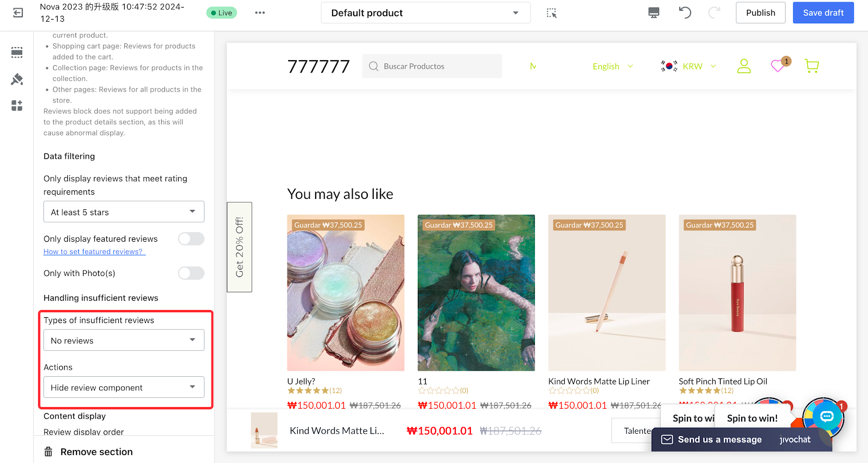Open the Default product template selector
Image resolution: width=868 pixels, height=463 pixels.
[425, 13]
